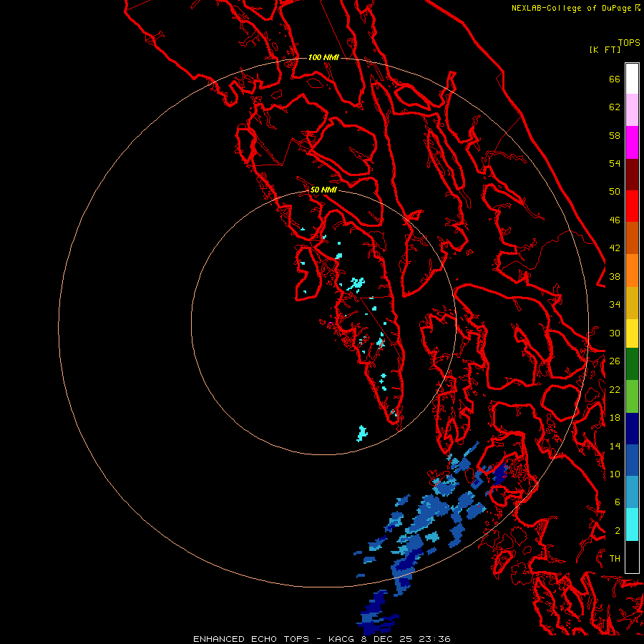Click the 10 legend value label
The height and width of the screenshot is (644, 644).
(x=615, y=474)
